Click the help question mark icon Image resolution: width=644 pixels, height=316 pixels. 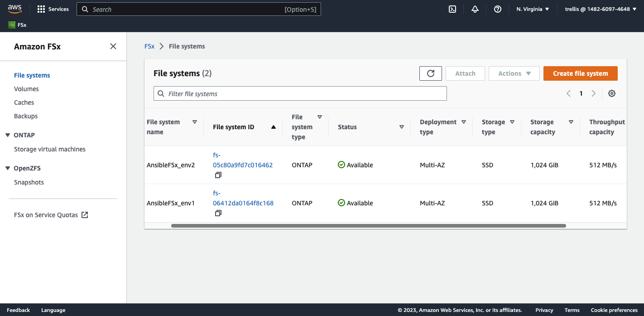(497, 9)
